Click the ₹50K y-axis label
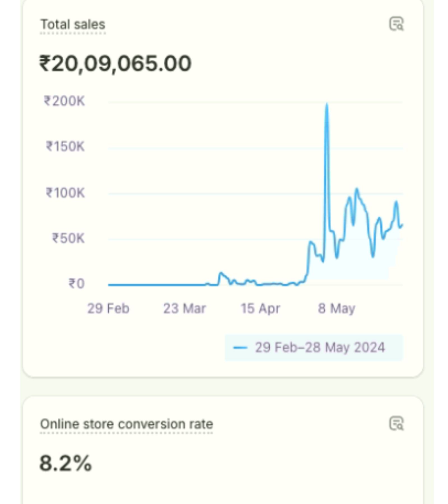Viewport: 448px width, 504px height. [68, 238]
